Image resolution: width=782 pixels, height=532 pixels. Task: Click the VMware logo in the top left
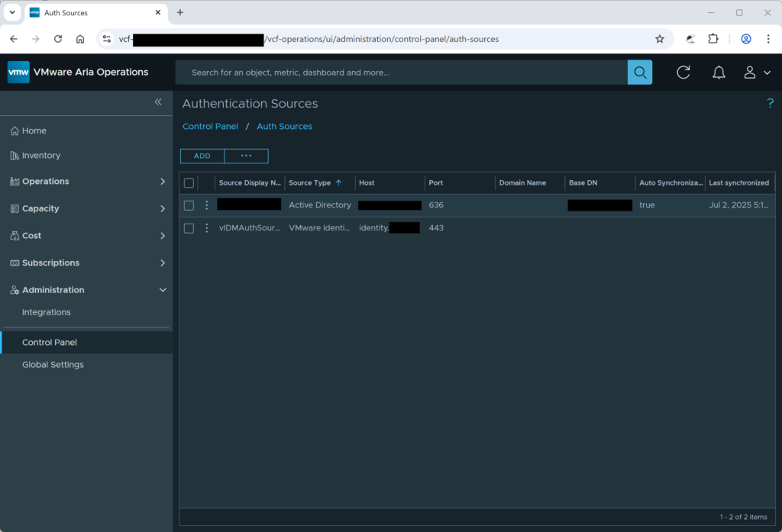18,72
